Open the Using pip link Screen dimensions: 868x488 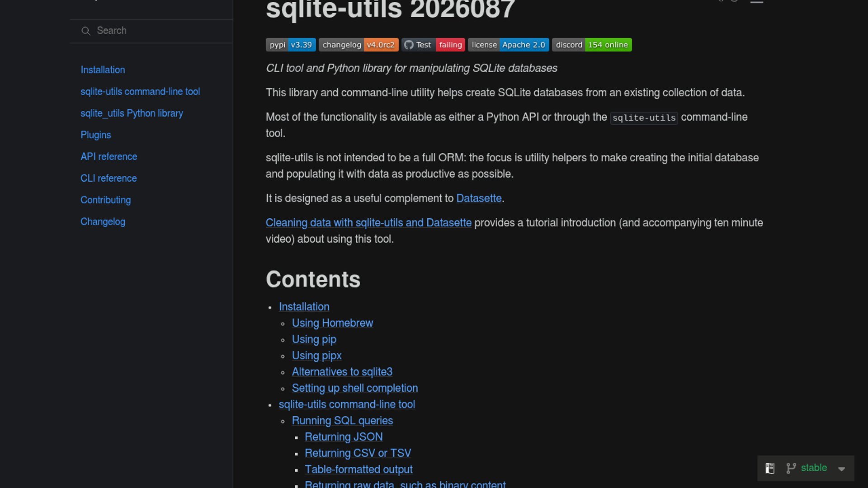314,339
